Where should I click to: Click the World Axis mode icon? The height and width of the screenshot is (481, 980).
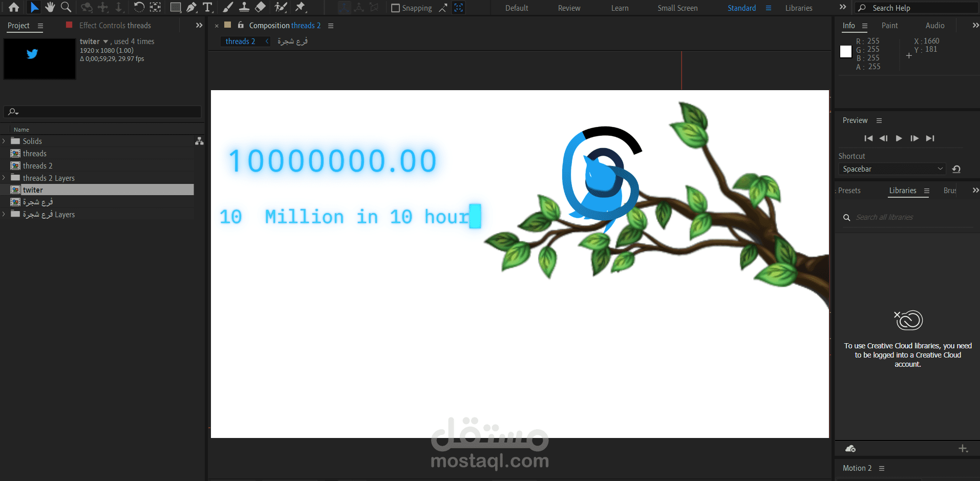click(x=359, y=8)
